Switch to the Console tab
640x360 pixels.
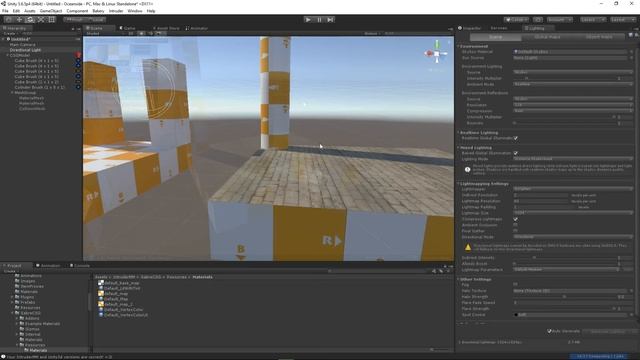(80, 266)
